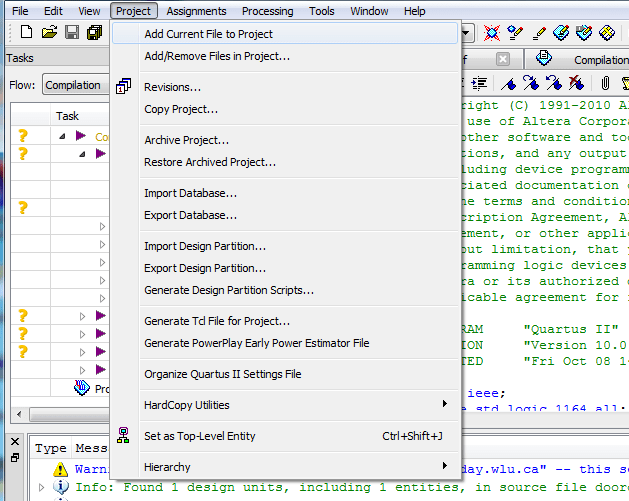Close the open Project menu via its title
629x501 pixels.
134,11
